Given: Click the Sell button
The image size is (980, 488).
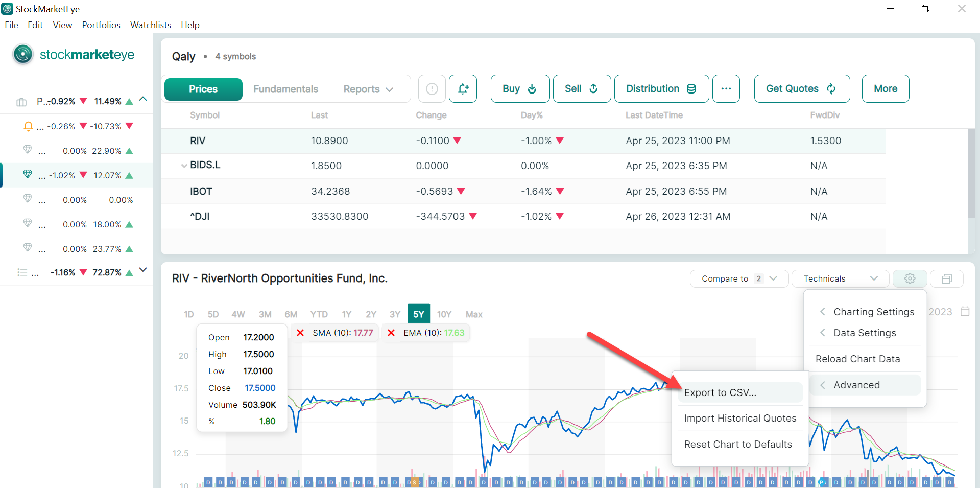Looking at the screenshot, I should pyautogui.click(x=582, y=89).
